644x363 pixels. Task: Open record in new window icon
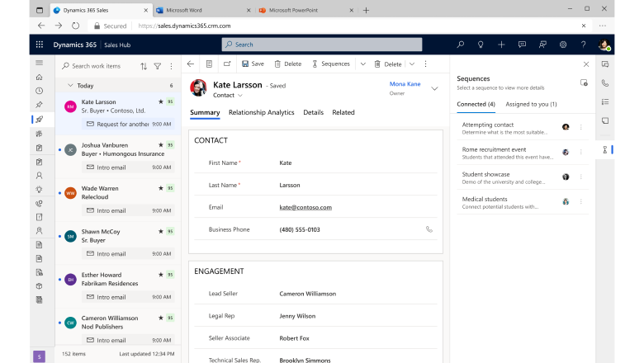pyautogui.click(x=227, y=64)
